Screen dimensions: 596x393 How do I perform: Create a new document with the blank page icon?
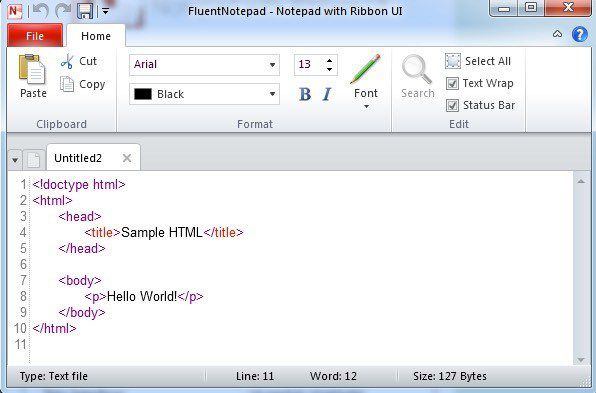(33, 160)
